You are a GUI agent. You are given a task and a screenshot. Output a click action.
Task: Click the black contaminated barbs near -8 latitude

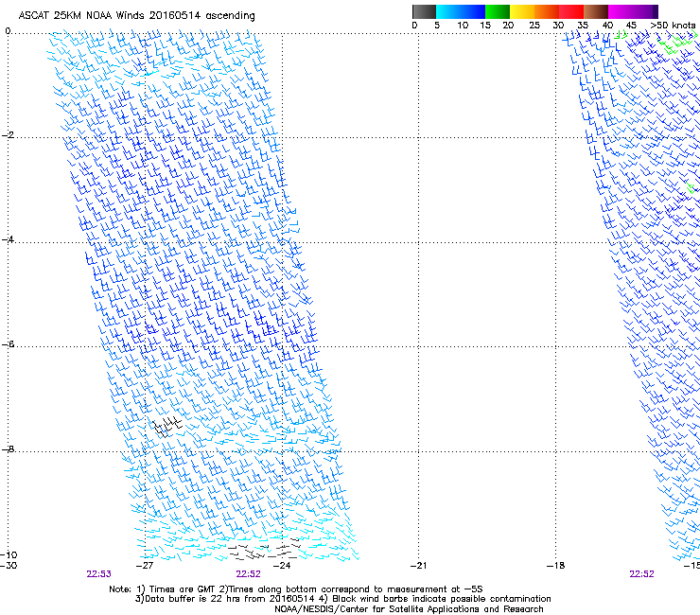tap(166, 428)
